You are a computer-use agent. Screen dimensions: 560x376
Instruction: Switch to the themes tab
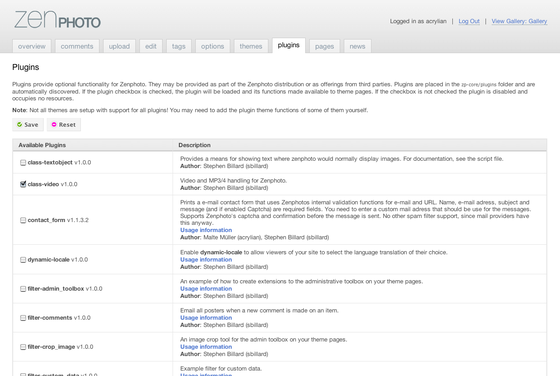point(251,46)
